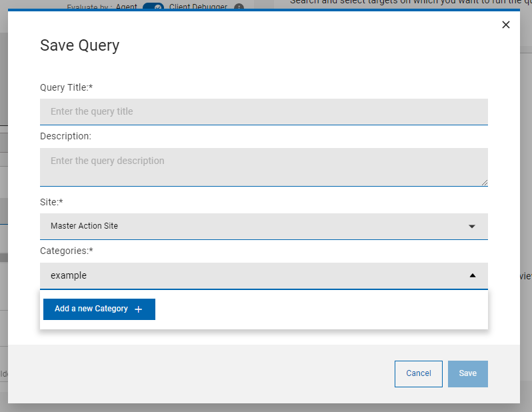
Task: Click the Query Title input field
Action: tap(263, 111)
